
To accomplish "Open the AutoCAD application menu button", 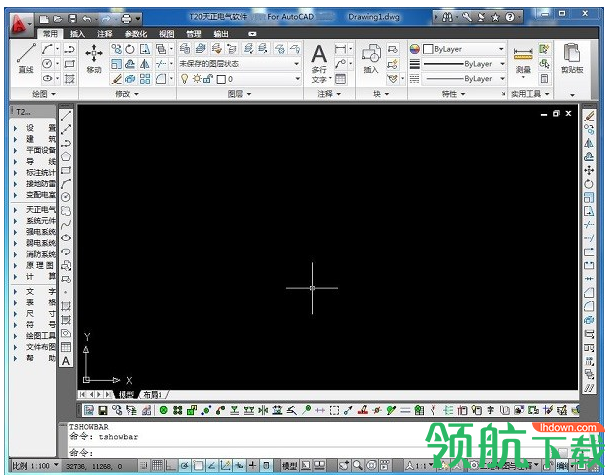I will (x=20, y=25).
